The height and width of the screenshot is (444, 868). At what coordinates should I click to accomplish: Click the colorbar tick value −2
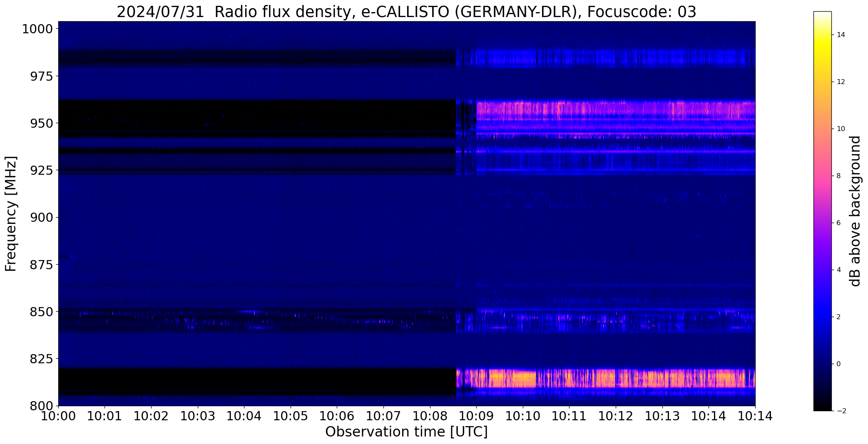click(x=841, y=411)
